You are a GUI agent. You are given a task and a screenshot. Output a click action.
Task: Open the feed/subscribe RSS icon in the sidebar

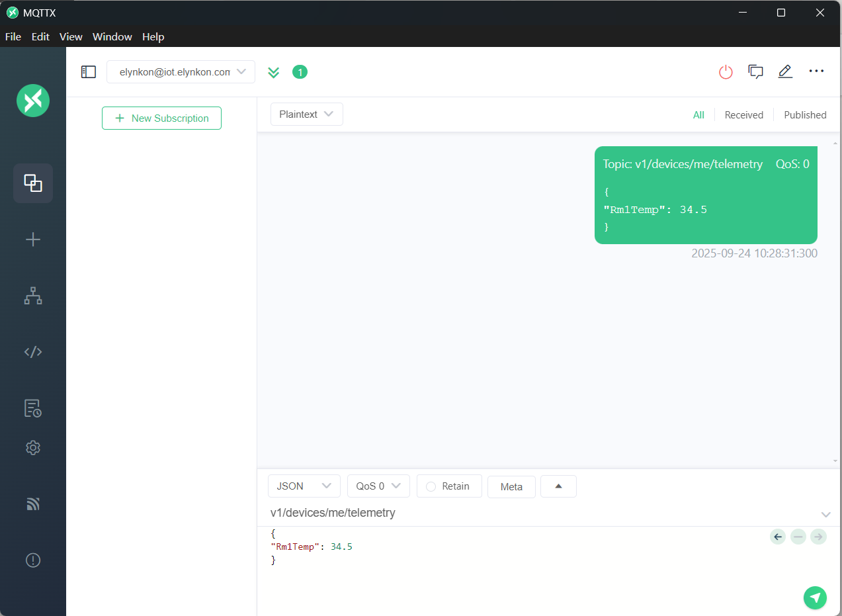[33, 504]
